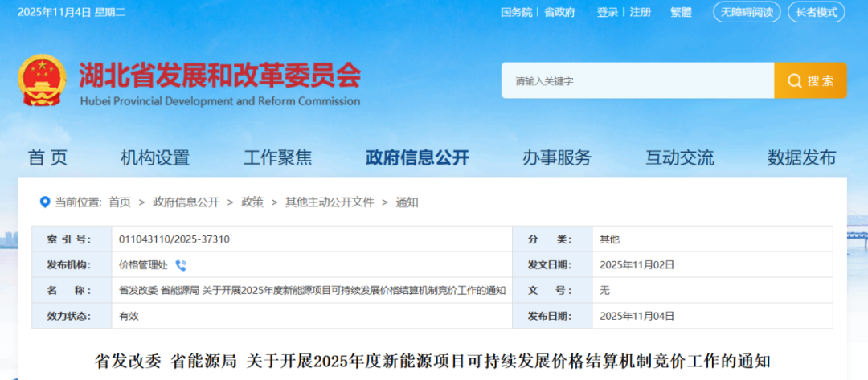
Task: Open the 数据发布 nav menu
Action: [801, 158]
